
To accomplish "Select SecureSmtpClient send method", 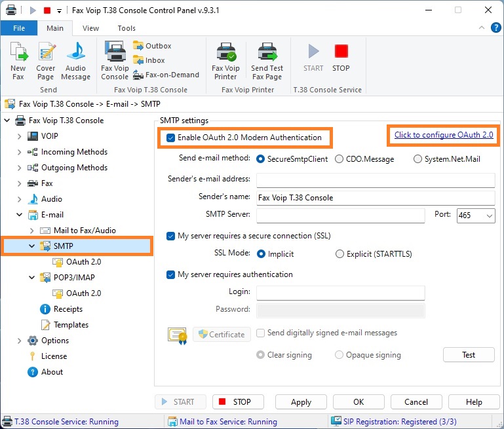I will [x=260, y=159].
